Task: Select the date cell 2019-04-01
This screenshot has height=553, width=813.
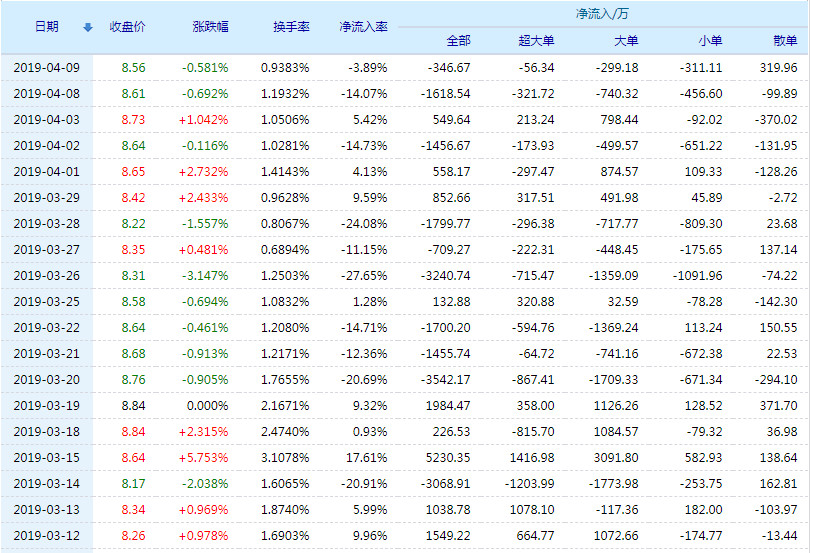Action: 47,172
